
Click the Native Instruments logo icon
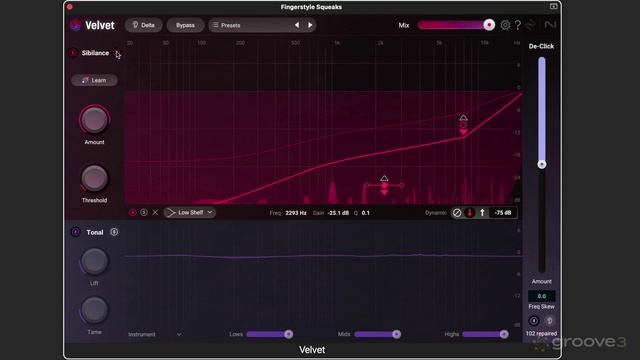pyautogui.click(x=550, y=25)
